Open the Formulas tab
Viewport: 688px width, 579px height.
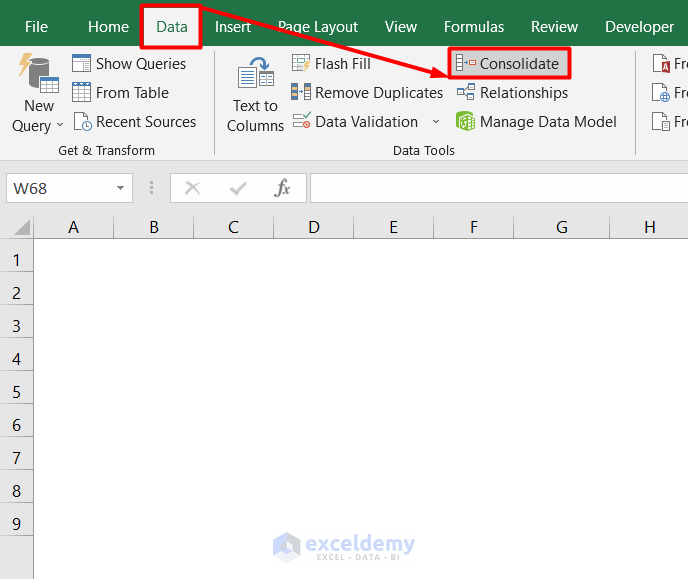pos(474,27)
